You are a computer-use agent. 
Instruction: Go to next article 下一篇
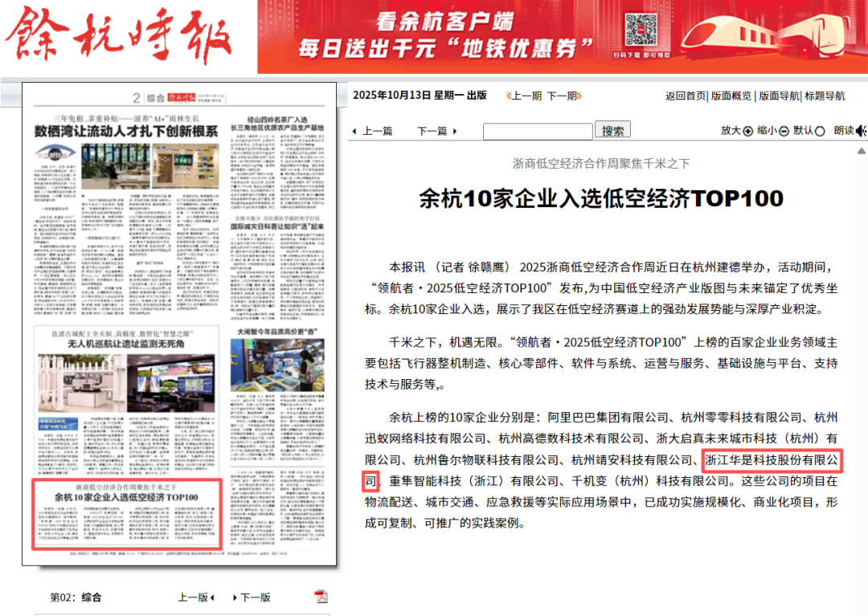[432, 131]
